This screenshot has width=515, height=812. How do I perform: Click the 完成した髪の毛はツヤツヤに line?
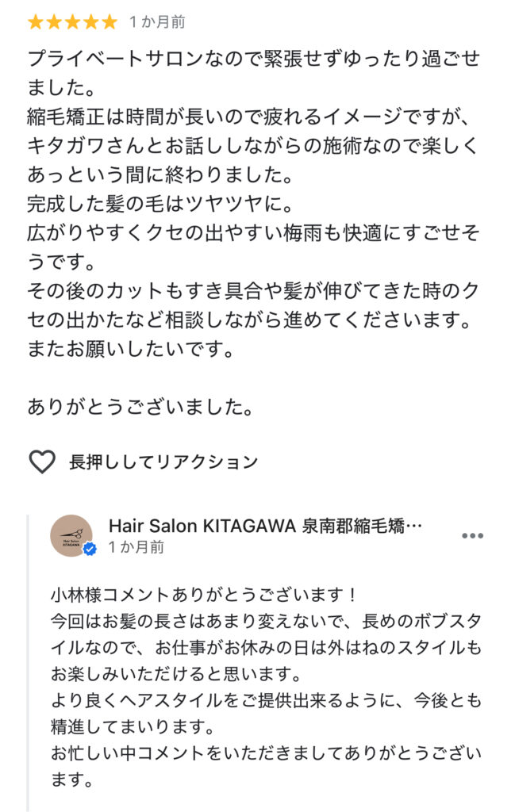coord(160,204)
